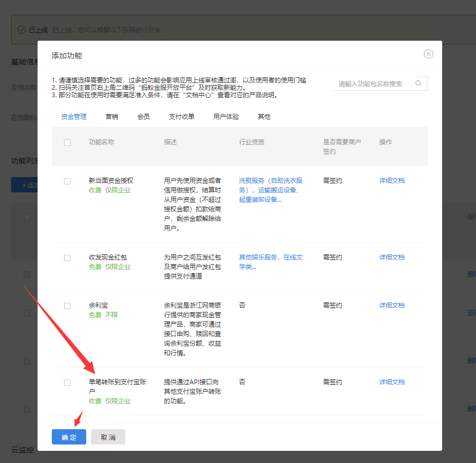Open 详细文档 link for 余利宝
476x463 pixels.
[x=391, y=305]
